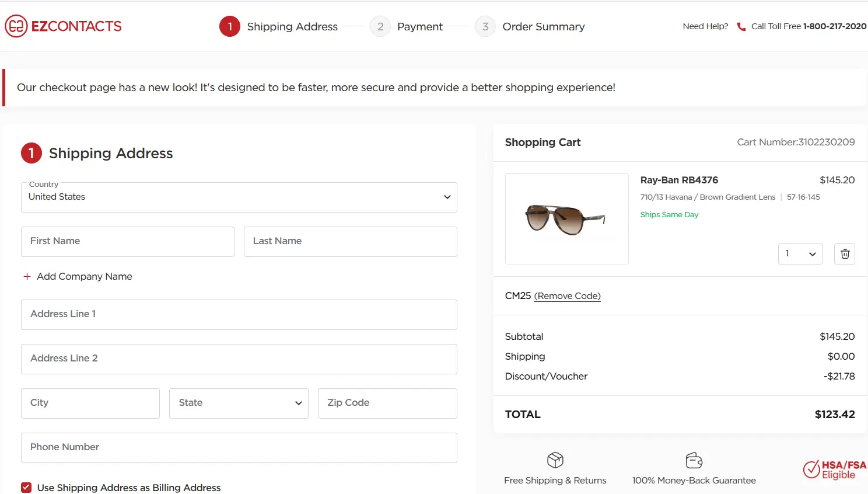Click the phone icon beside toll-free number

coord(741,27)
